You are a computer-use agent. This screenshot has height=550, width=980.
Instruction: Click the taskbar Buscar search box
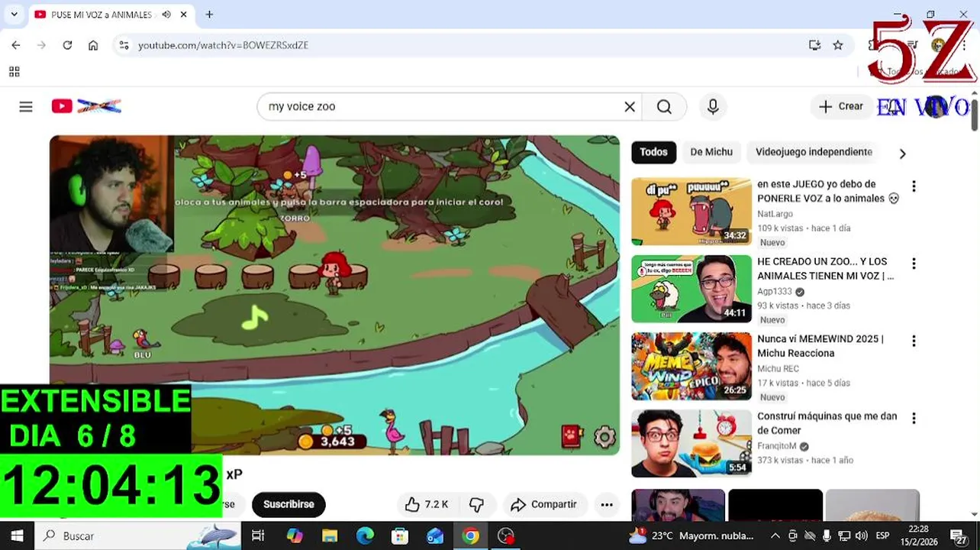pos(137,536)
